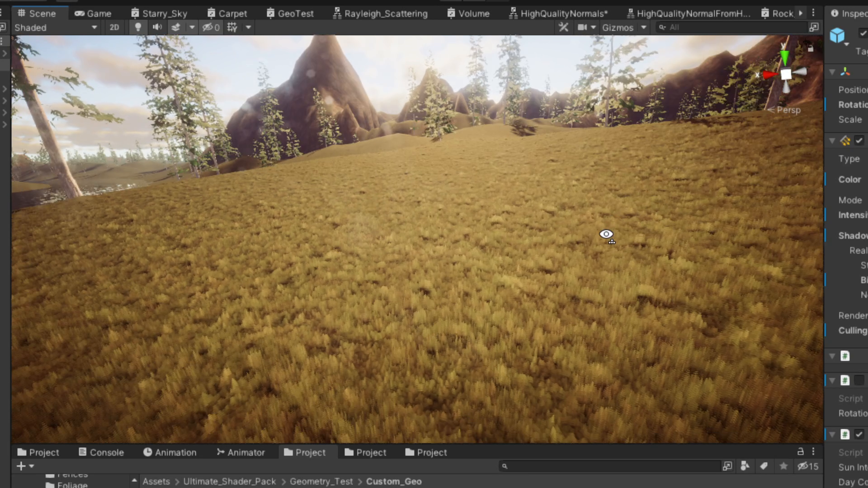The height and width of the screenshot is (488, 868).
Task: Toggle hidden packages visibility count 15
Action: point(808,466)
